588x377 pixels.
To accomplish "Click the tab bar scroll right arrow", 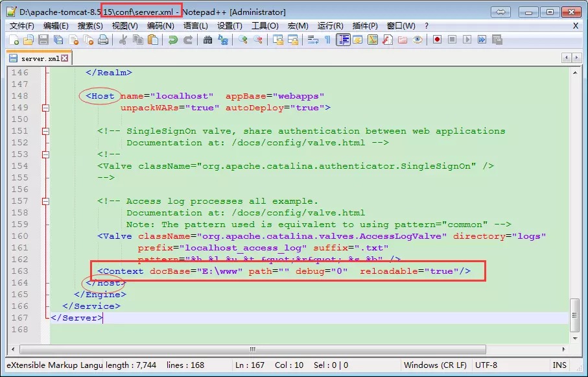I will 577,58.
